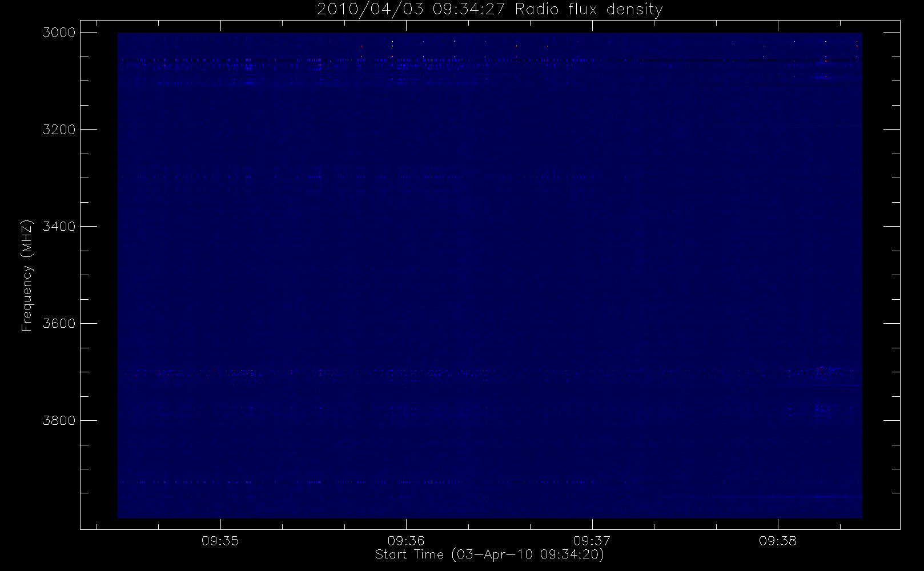Screen dimensions: 924x571
Task: Click the 3200 frequency axis label
Action: click(59, 130)
